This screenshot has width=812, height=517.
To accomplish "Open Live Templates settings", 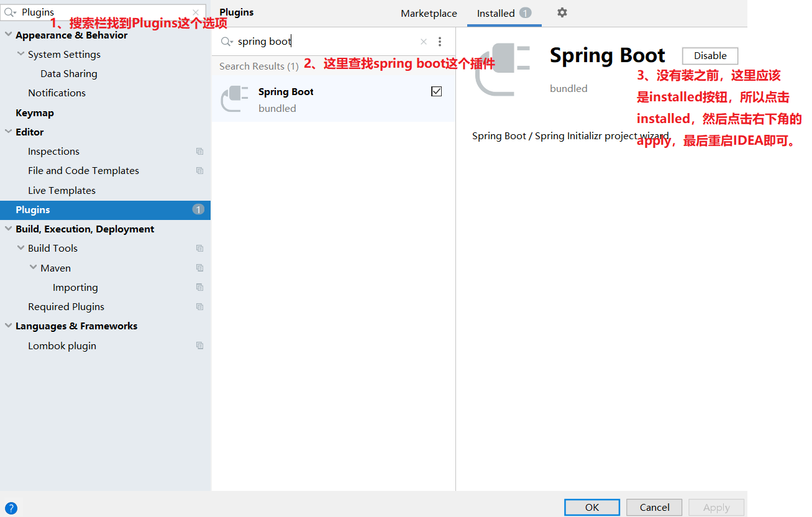I will point(62,190).
